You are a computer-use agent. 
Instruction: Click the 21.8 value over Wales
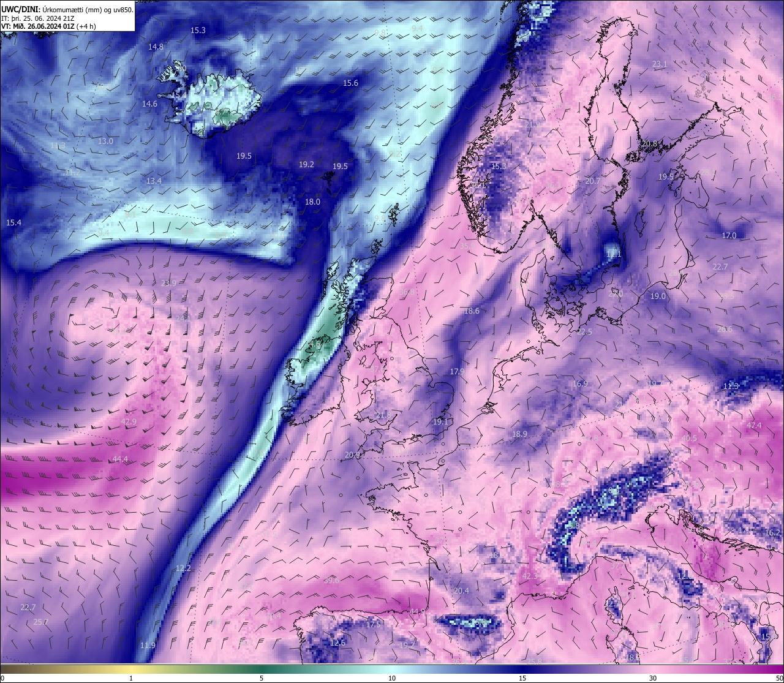click(x=383, y=415)
